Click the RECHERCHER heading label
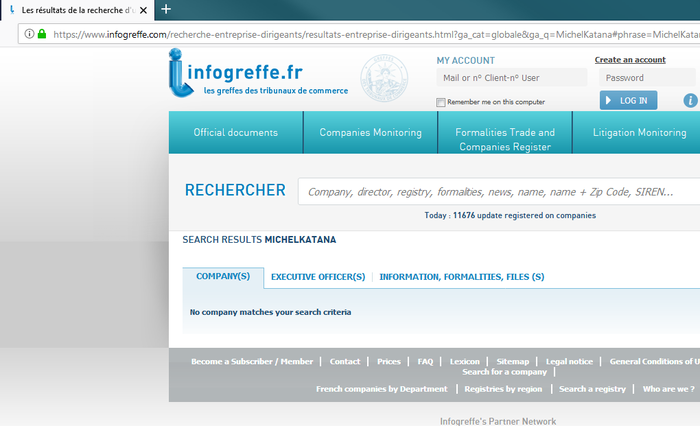This screenshot has height=426, width=700. tap(235, 190)
